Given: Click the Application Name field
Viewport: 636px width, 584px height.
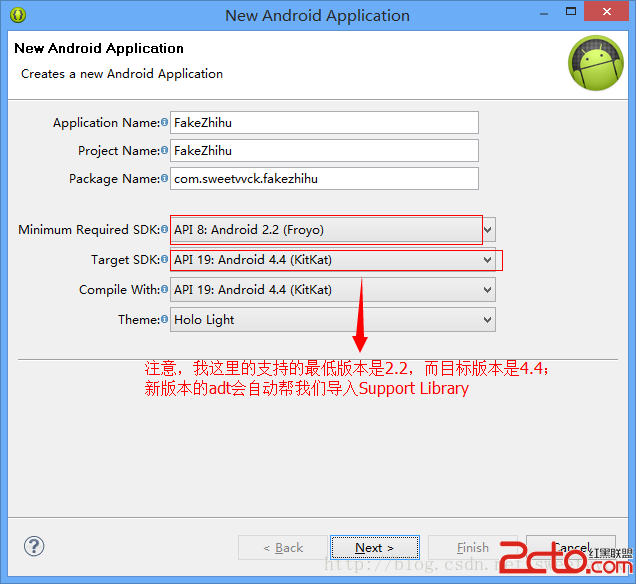Looking at the screenshot, I should pos(324,122).
